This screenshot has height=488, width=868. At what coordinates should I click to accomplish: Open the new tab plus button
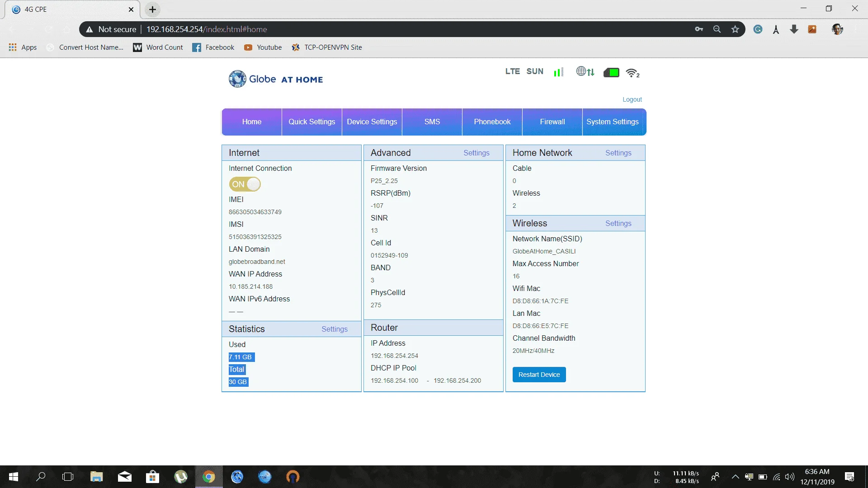(153, 9)
